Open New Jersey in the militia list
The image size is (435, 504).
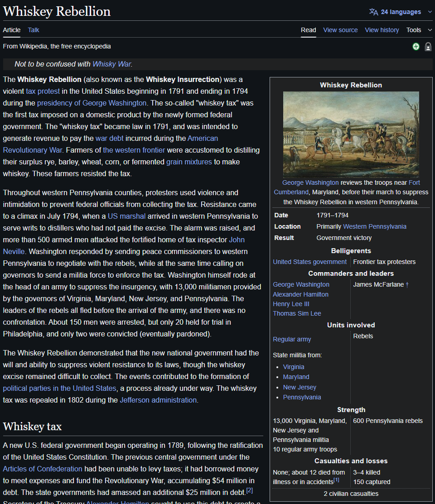pos(300,387)
